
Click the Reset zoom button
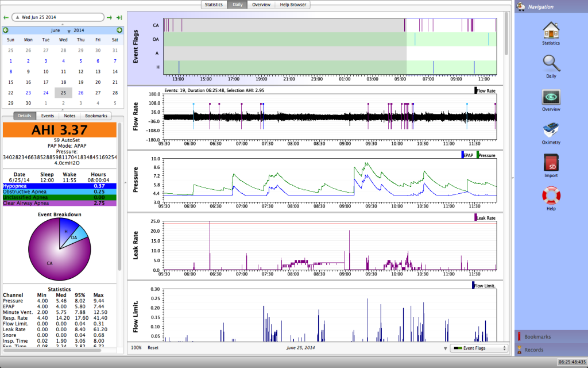pos(153,348)
